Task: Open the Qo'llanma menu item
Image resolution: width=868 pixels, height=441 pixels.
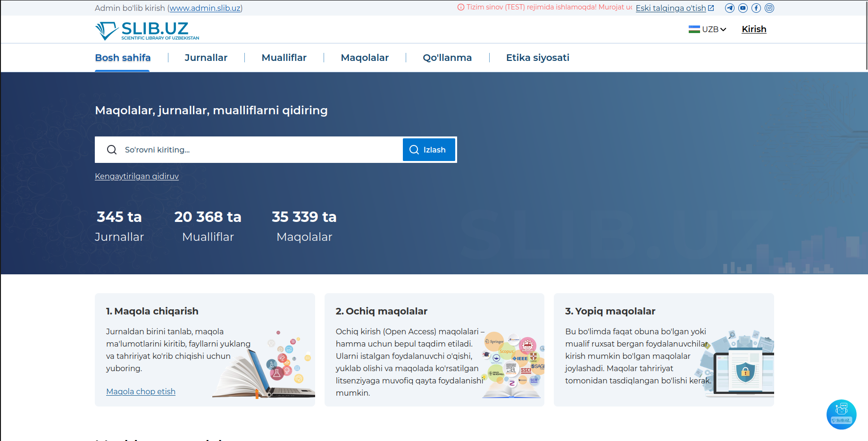Action: click(447, 58)
